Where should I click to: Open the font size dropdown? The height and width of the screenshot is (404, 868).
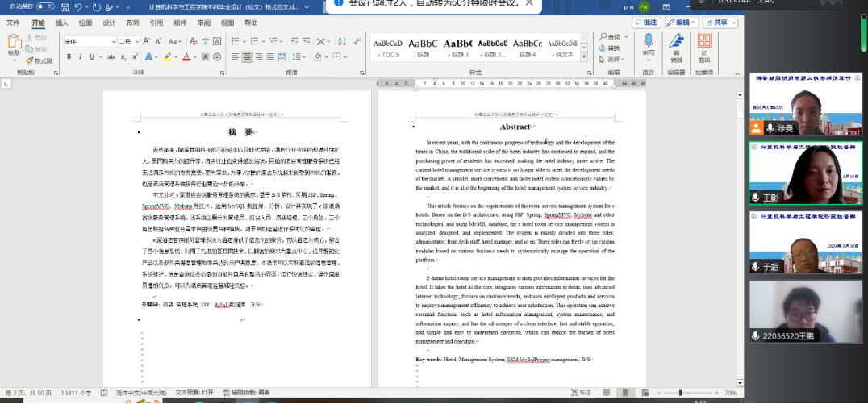(x=138, y=40)
